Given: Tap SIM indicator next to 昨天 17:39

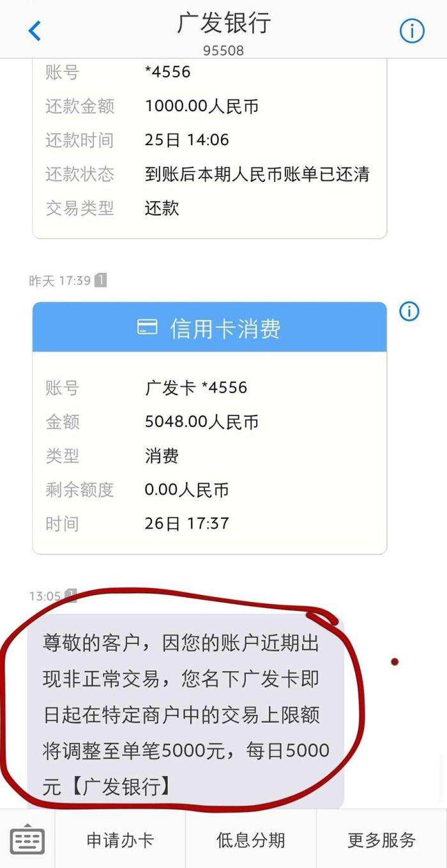Looking at the screenshot, I should pos(100,280).
